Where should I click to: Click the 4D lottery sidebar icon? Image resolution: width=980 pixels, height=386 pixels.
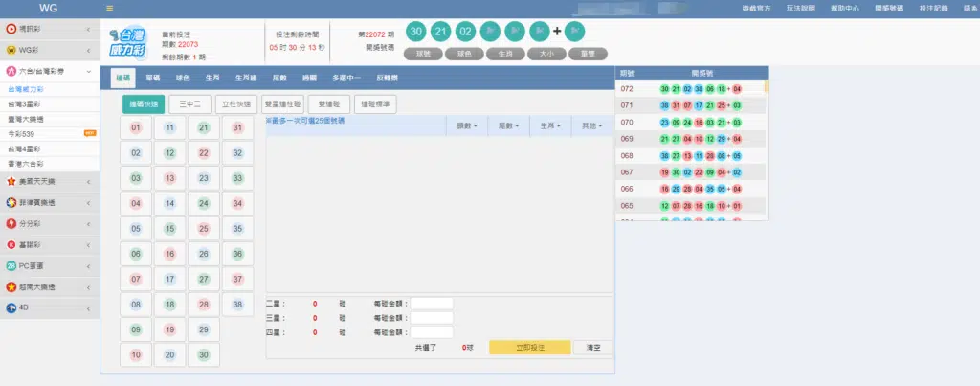coord(11,307)
